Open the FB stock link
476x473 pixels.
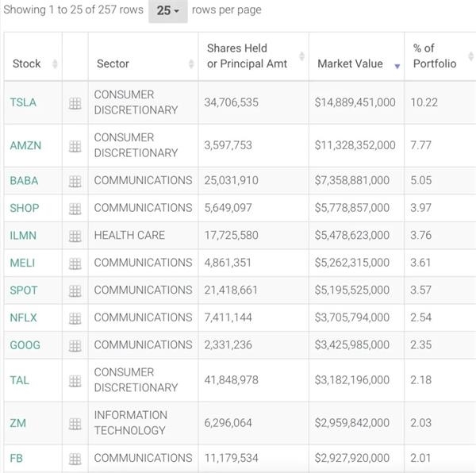click(17, 458)
